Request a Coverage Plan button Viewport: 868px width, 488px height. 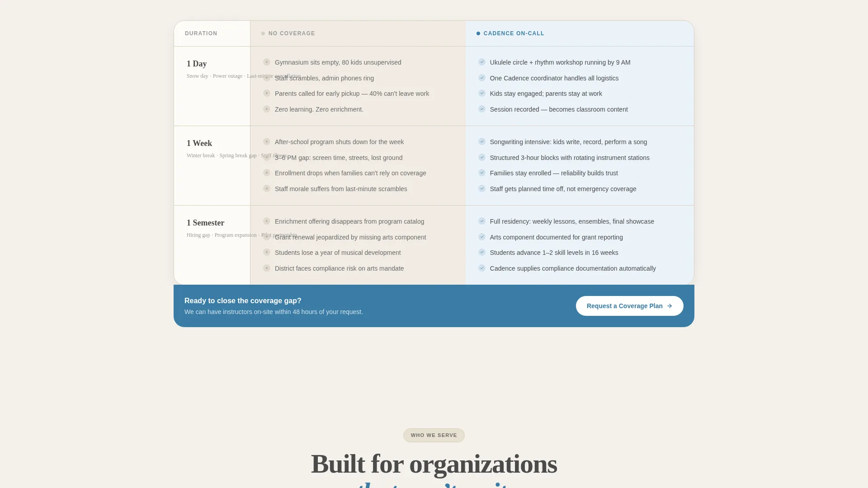pos(629,306)
